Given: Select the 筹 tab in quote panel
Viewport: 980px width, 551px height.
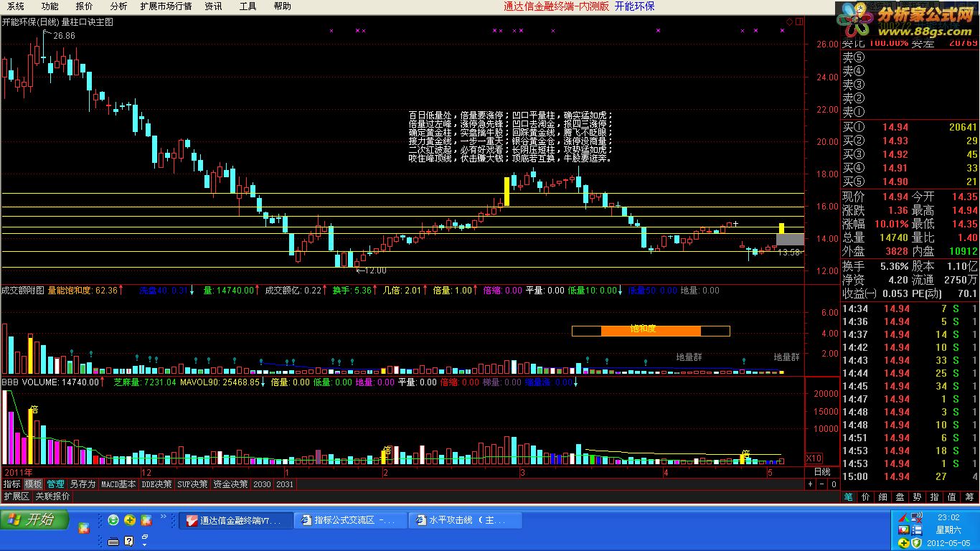Looking at the screenshot, I should click(969, 496).
